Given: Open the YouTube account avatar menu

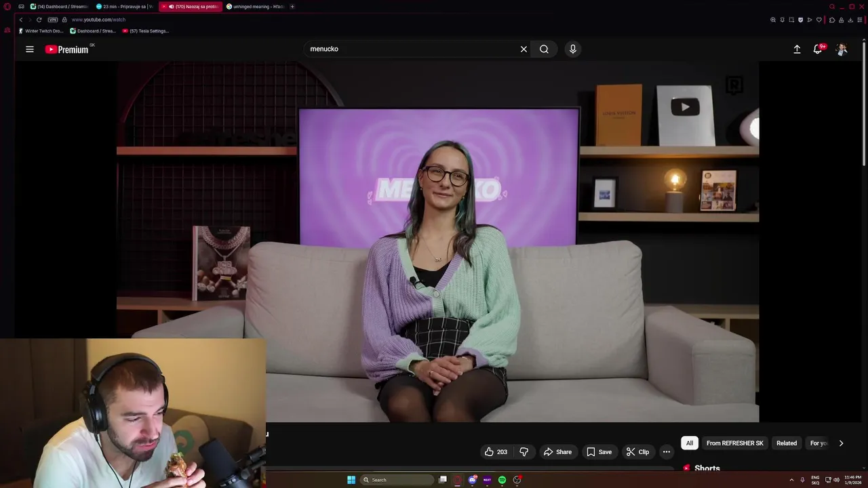Looking at the screenshot, I should [842, 49].
